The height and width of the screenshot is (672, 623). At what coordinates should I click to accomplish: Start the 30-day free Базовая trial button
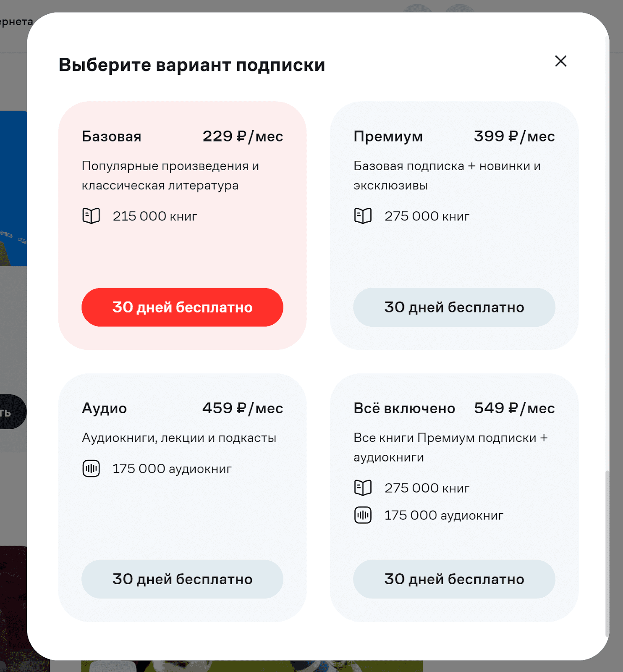(x=182, y=307)
